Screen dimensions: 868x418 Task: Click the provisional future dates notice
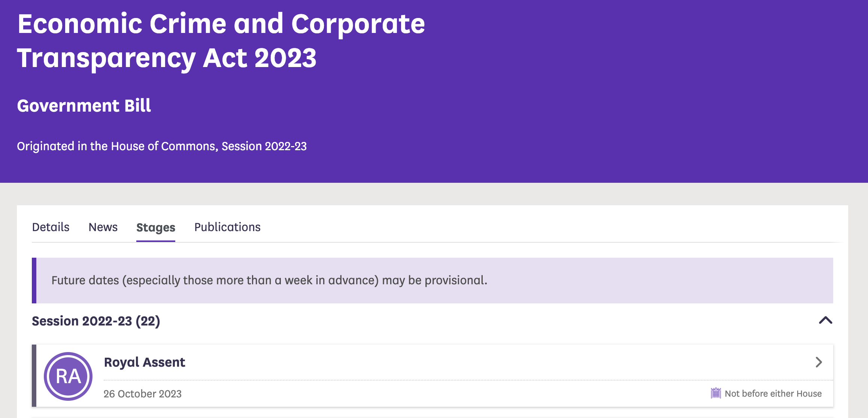[269, 280]
